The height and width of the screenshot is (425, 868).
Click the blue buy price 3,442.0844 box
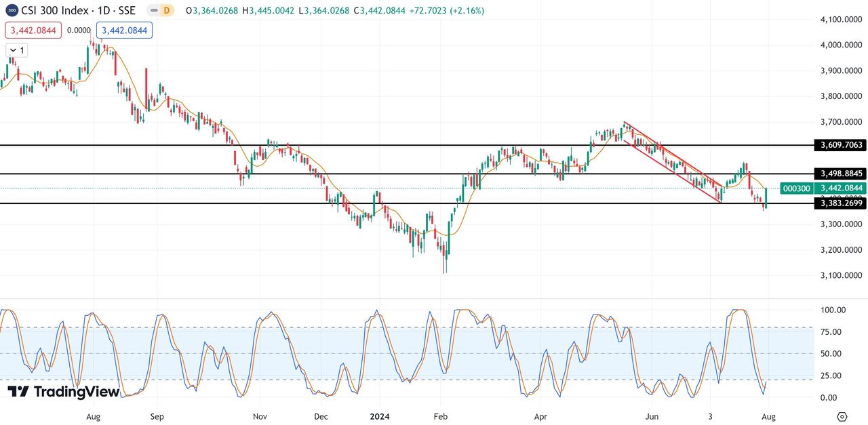tap(124, 30)
